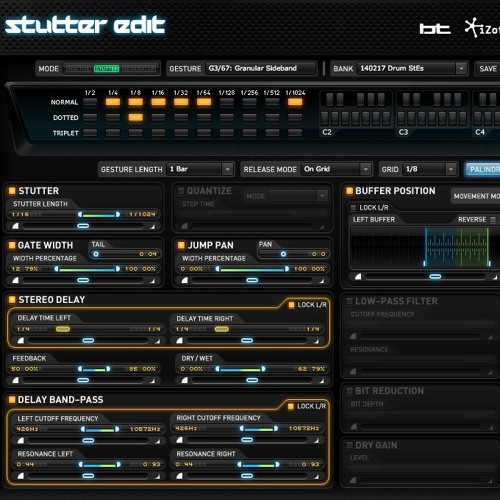Screen dimensions: 500x500
Task: Click the MOVEMENT MODE button
Action: (476, 196)
